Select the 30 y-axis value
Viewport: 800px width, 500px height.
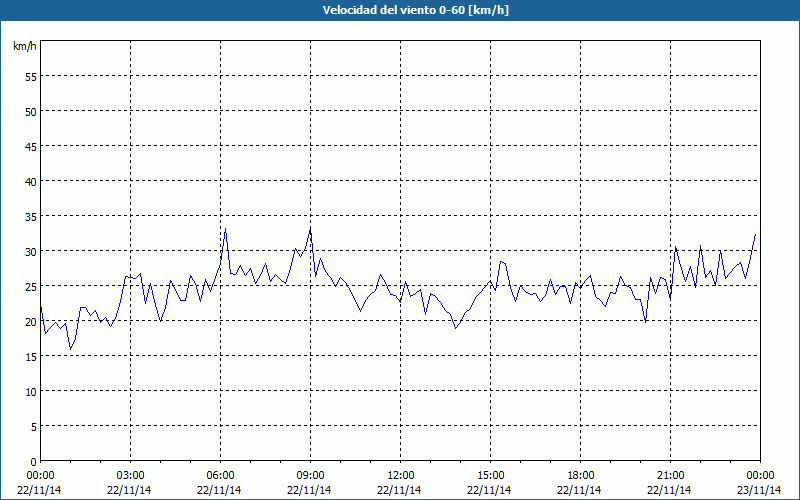click(31, 252)
